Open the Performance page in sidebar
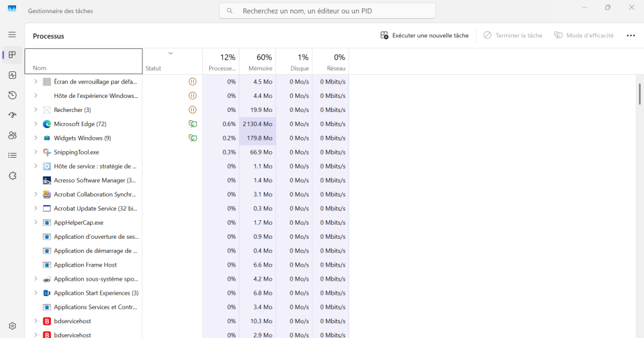The height and width of the screenshot is (338, 644). point(12,75)
